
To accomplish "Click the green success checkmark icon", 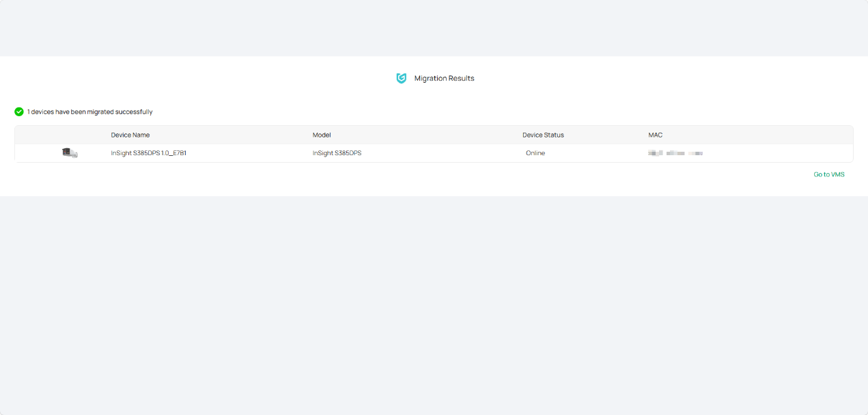I will pos(19,111).
